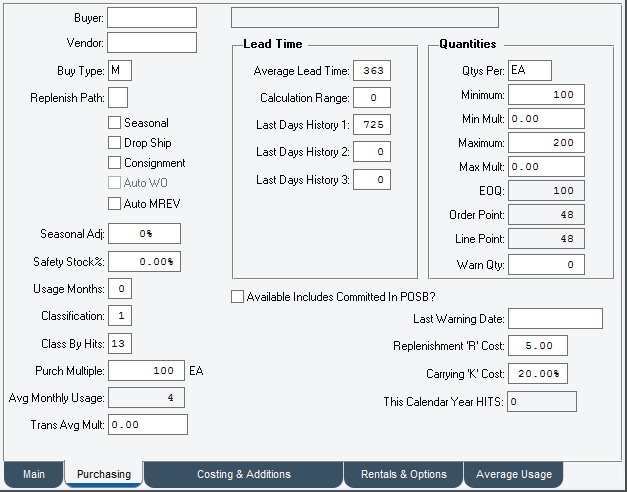Click the Carrying 'K' Cost field
Viewport: 627px width, 492px height.
coord(537,373)
